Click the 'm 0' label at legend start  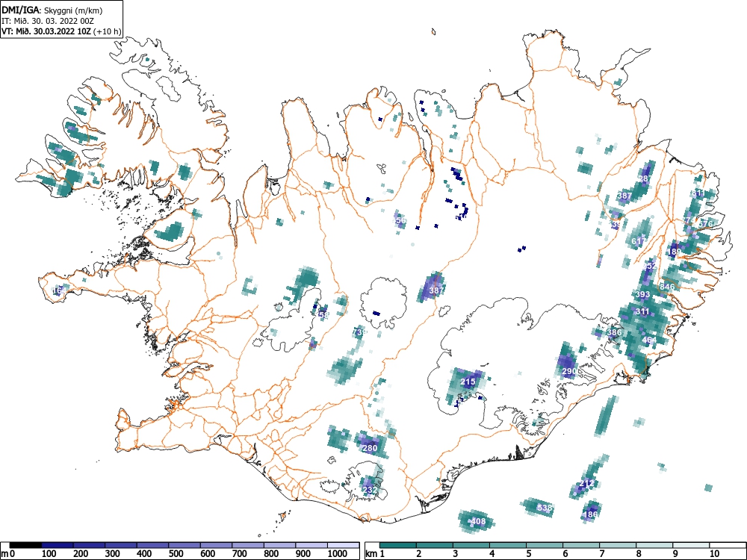(8, 553)
